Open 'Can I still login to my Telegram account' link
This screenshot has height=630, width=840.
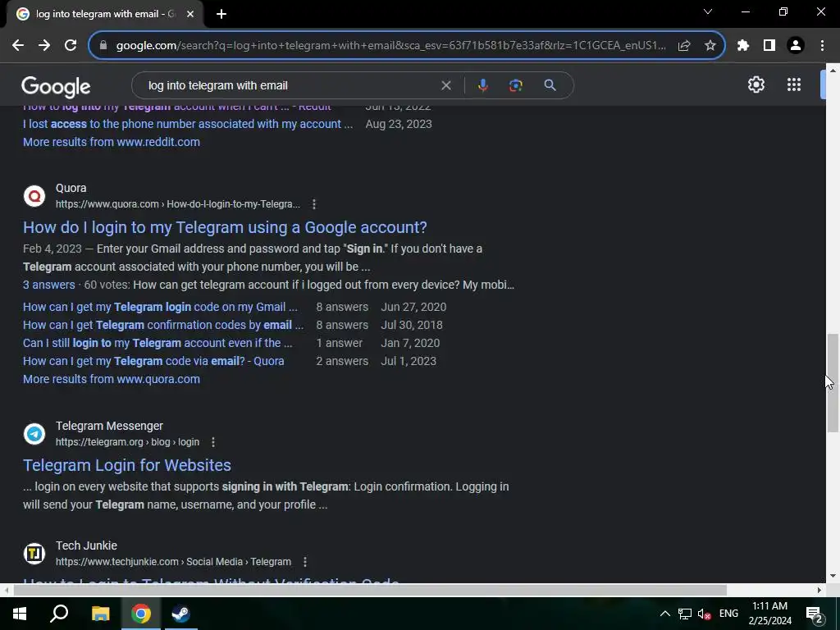pos(157,343)
